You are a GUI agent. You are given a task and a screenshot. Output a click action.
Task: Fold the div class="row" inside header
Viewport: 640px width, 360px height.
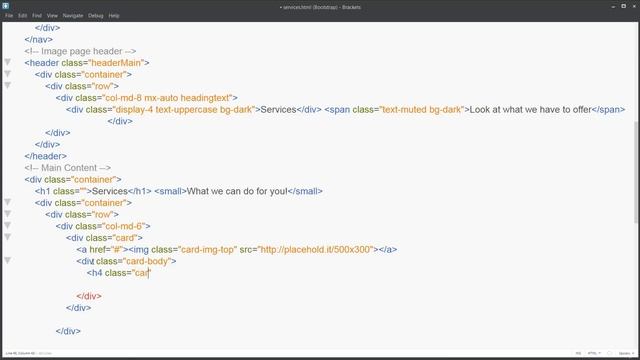(7, 86)
